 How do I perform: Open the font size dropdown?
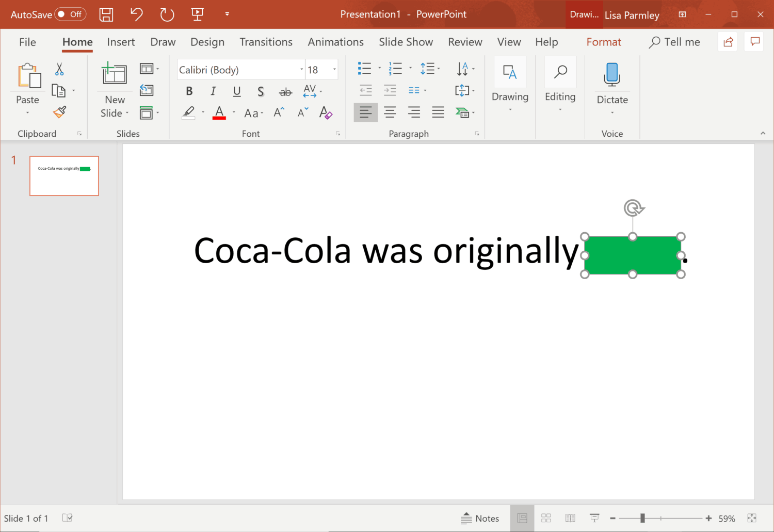pos(334,70)
